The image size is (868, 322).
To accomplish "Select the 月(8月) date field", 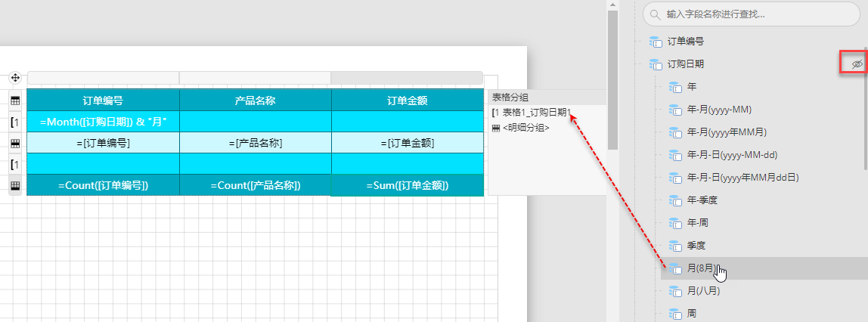I will (x=701, y=268).
